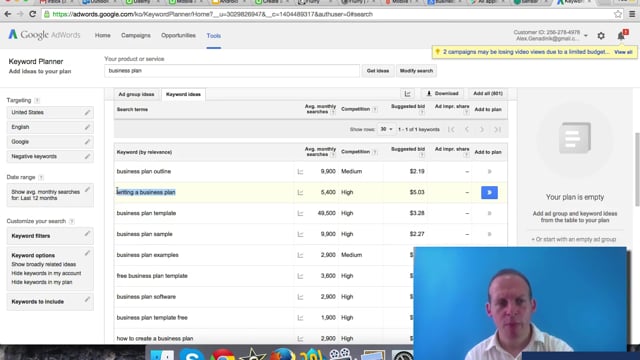Click the Get ideas button

point(378,71)
